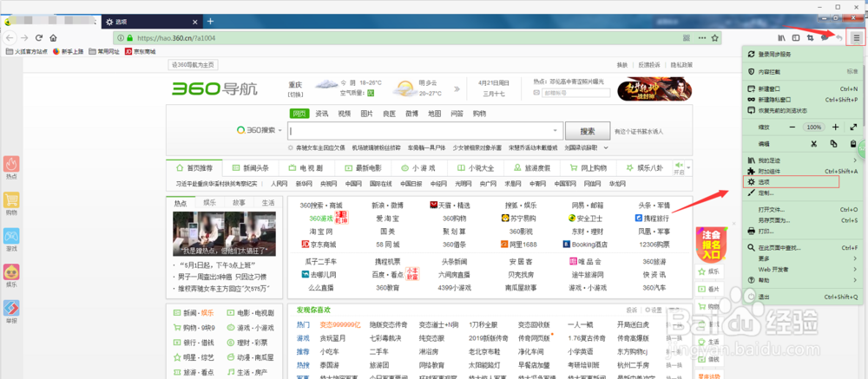Choose 定制... from the menu
The height and width of the screenshot is (379, 868).
click(803, 193)
